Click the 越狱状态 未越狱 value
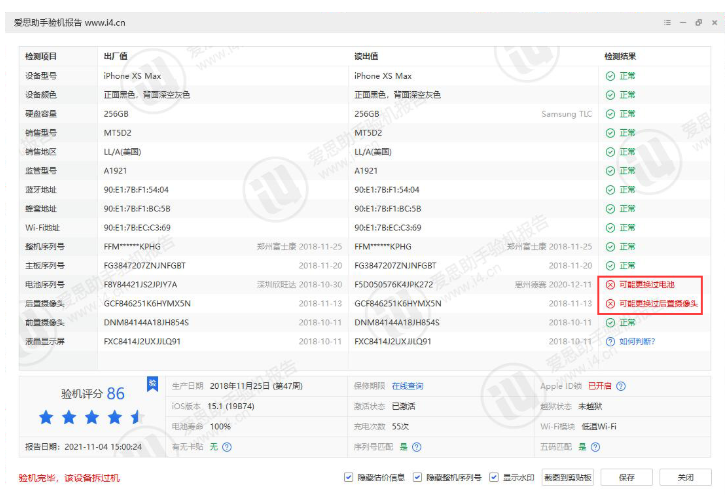The width and height of the screenshot is (726, 495). 590,407
